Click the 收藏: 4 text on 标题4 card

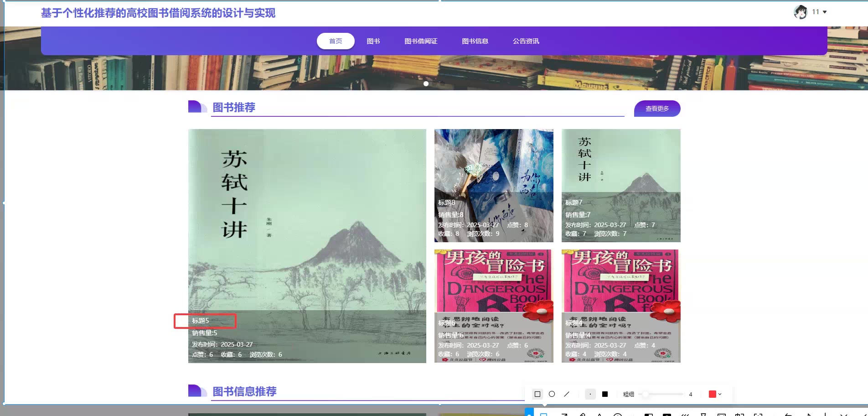pyautogui.click(x=576, y=354)
